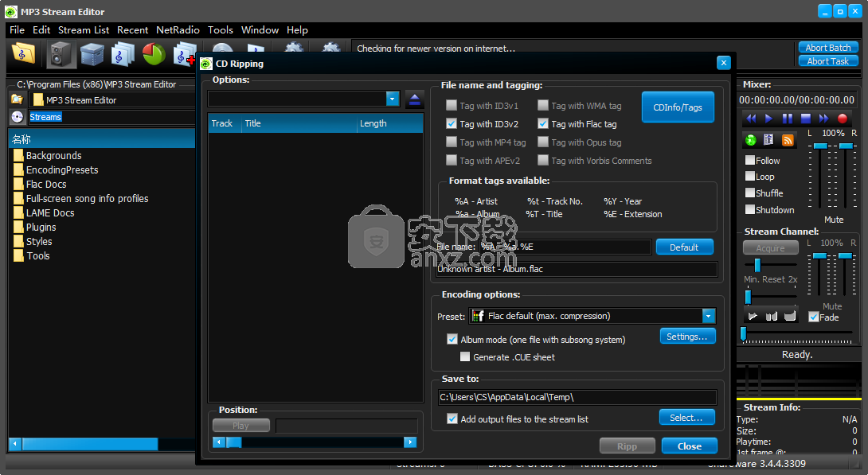Close the CD Ripping dialog via Close button
The image size is (868, 475).
(x=689, y=446)
